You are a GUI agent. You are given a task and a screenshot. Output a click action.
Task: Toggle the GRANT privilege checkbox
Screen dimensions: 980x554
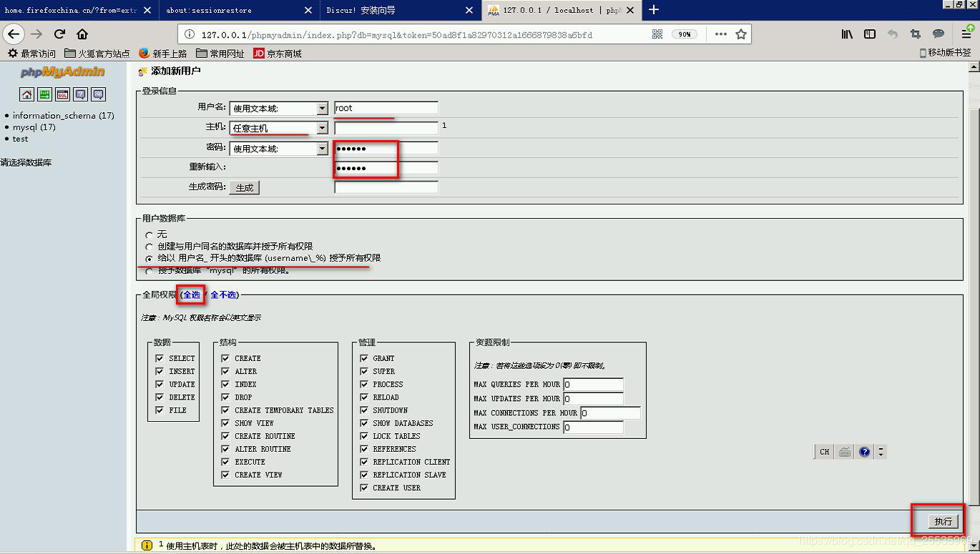[363, 358]
